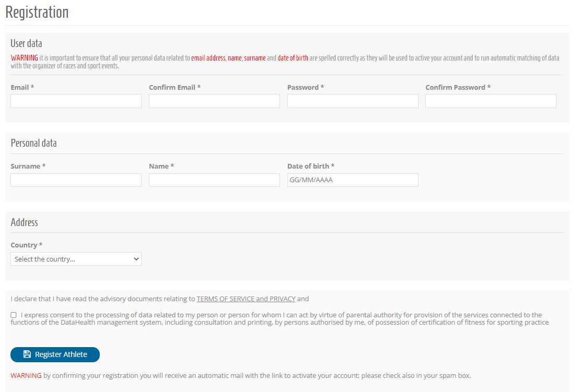Click the Confirm Password input field
This screenshot has height=392, width=582.
(x=491, y=101)
